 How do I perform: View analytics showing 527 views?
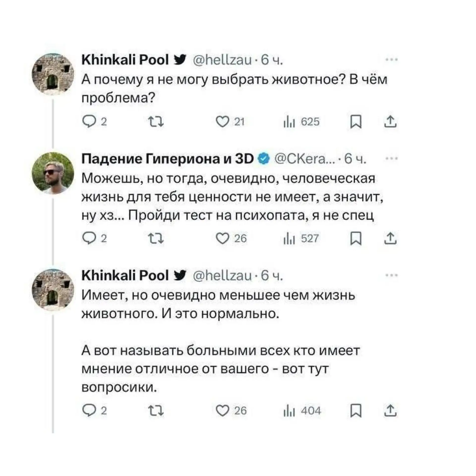(289, 239)
